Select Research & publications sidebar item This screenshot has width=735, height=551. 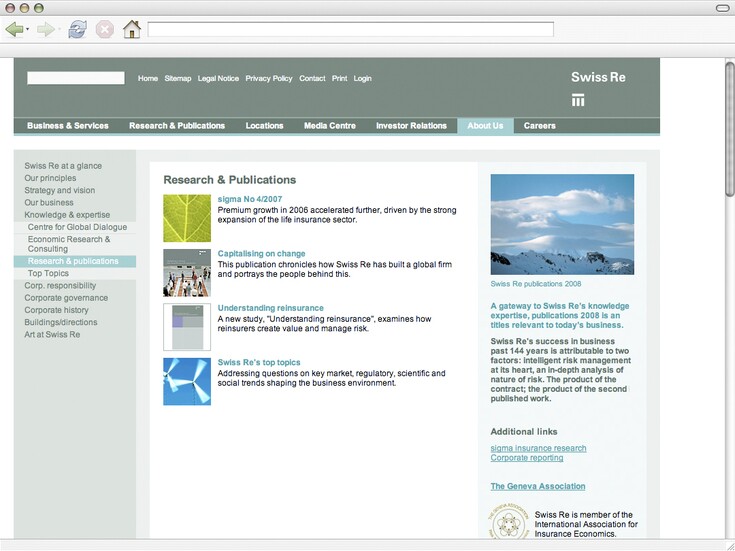point(75,261)
